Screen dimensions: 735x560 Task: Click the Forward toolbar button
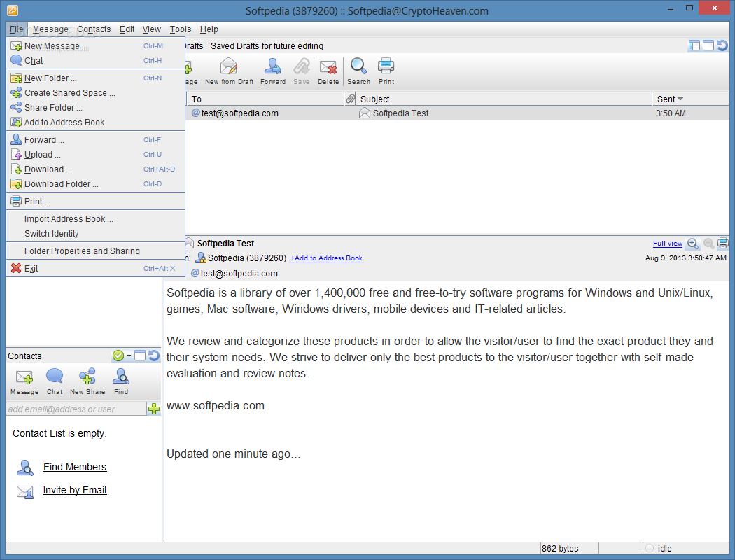tap(273, 71)
